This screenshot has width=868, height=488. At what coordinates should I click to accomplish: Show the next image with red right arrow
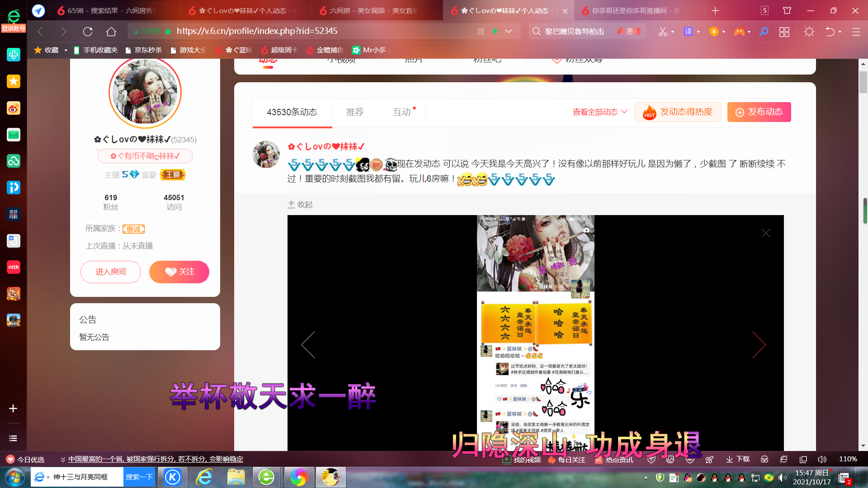point(759,345)
